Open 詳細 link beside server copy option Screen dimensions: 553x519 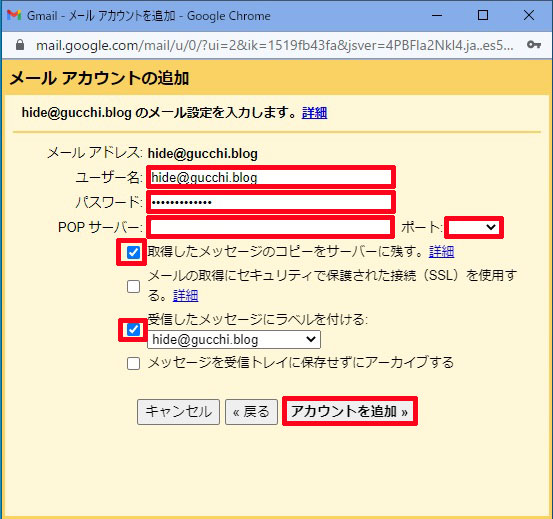point(442,252)
